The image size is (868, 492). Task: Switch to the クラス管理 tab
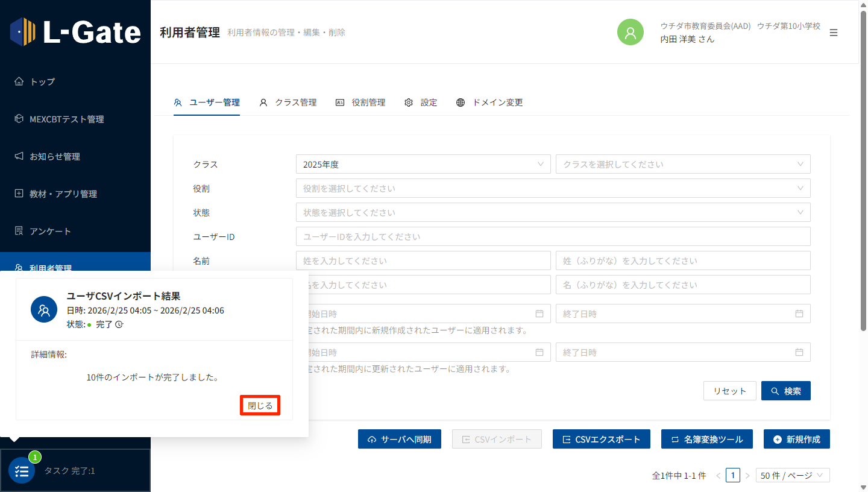pyautogui.click(x=288, y=102)
